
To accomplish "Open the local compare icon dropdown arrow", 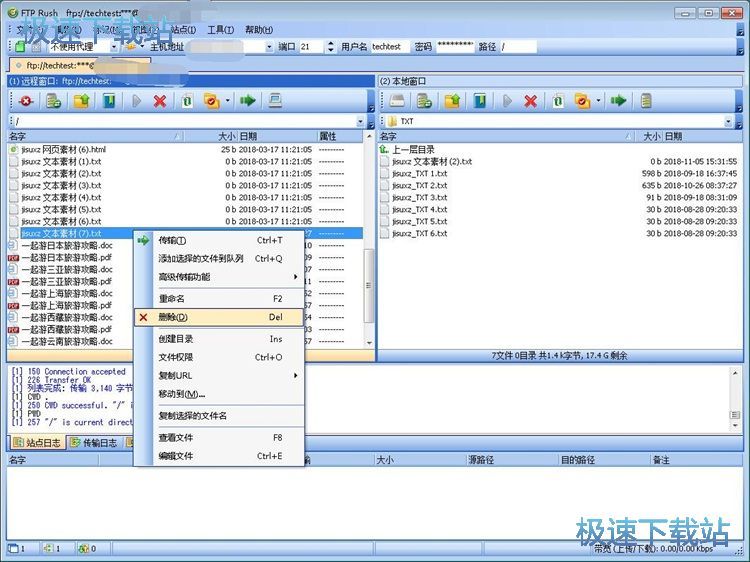I will [598, 101].
